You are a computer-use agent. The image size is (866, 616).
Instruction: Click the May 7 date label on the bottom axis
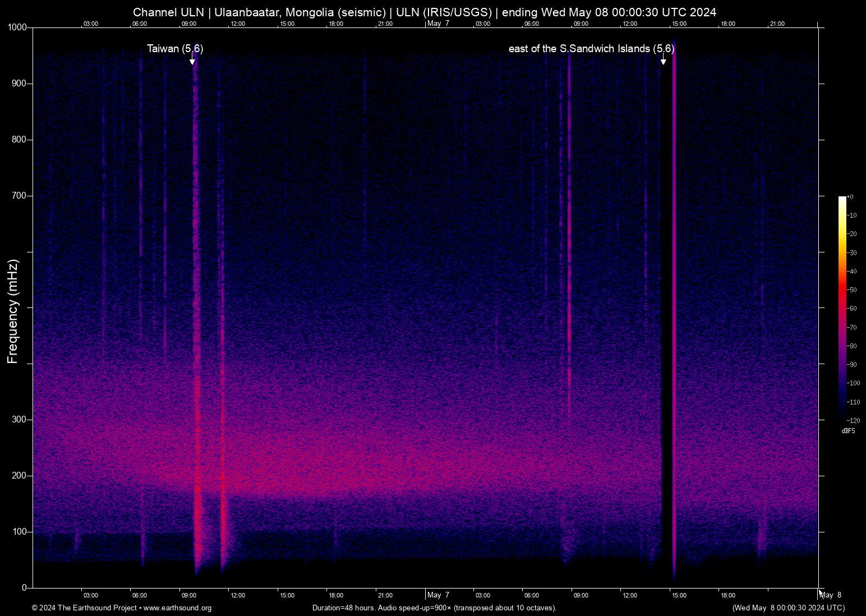point(438,595)
